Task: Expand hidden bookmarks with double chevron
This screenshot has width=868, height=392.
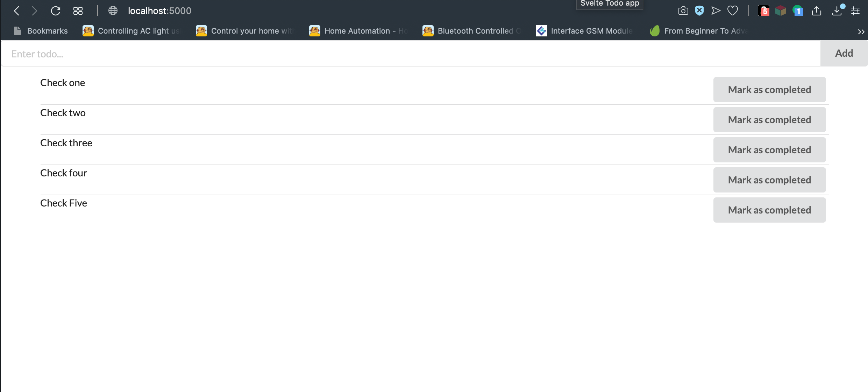Action: click(x=861, y=31)
